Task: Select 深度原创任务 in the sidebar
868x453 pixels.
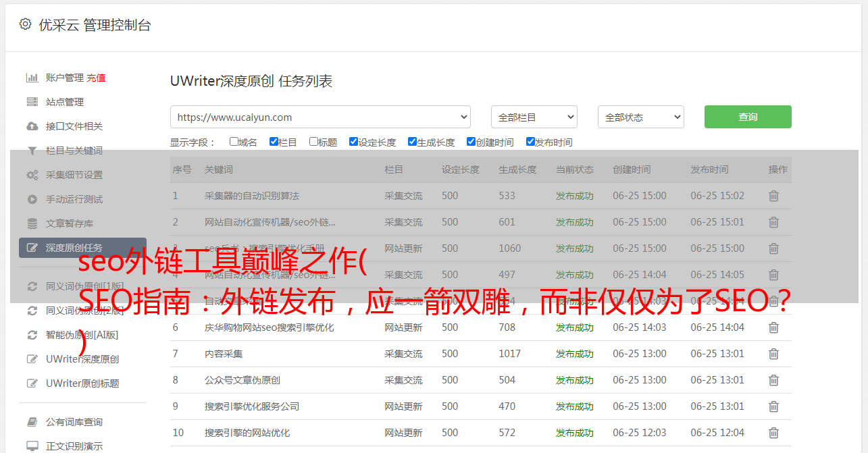Action: pos(82,248)
